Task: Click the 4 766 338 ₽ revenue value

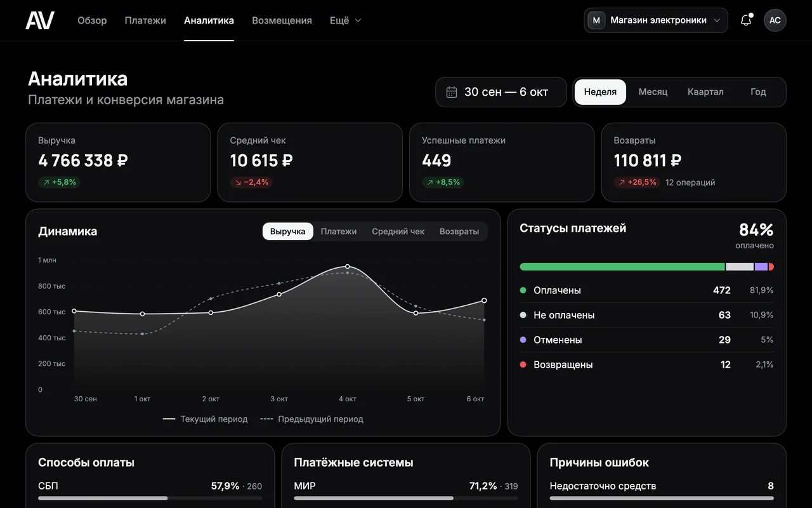Action: 83,161
